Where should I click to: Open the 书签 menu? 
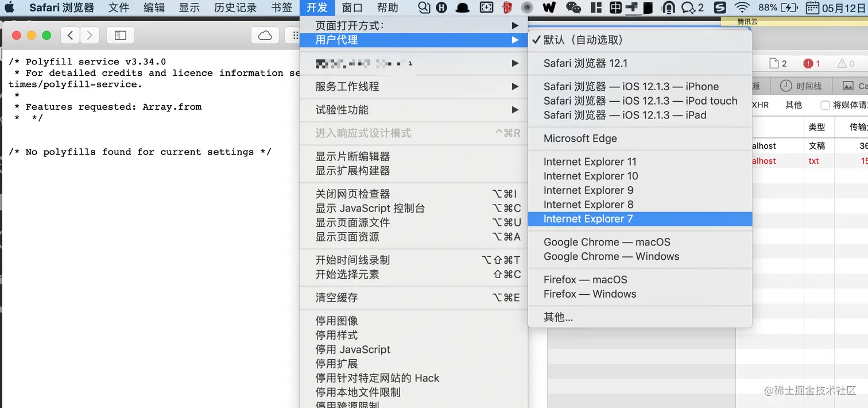coord(282,7)
